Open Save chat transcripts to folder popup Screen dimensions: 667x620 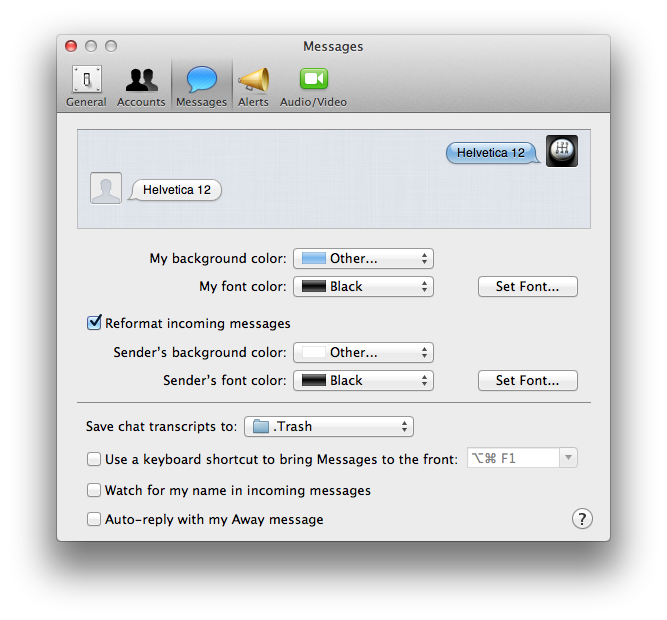point(329,427)
